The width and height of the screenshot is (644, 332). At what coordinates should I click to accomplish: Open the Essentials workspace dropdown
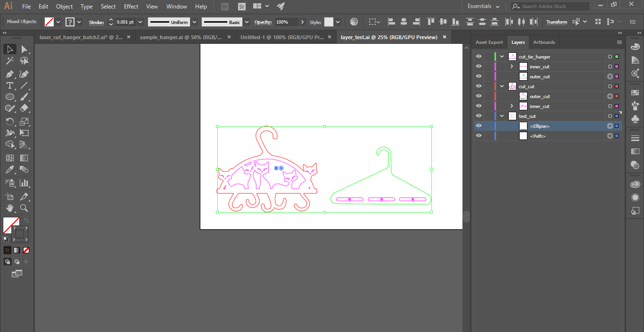pos(484,6)
